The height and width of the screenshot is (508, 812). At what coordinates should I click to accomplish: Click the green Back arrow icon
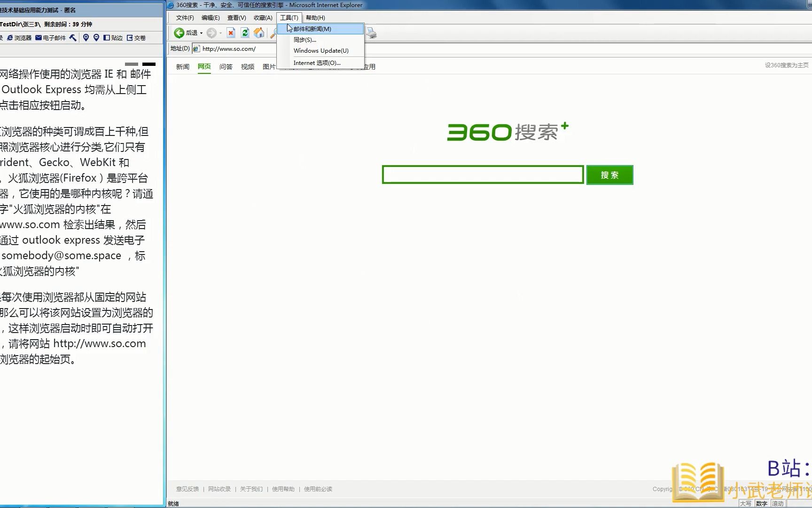(x=179, y=33)
